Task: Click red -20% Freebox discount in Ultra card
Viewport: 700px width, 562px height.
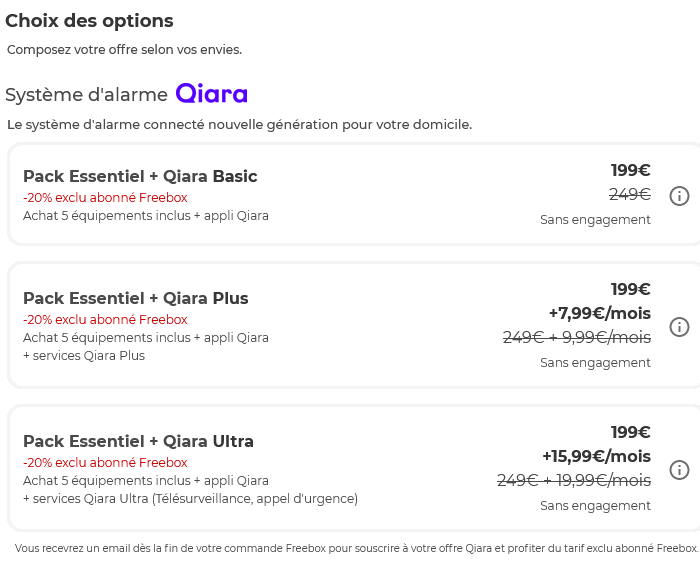Action: pyautogui.click(x=105, y=463)
